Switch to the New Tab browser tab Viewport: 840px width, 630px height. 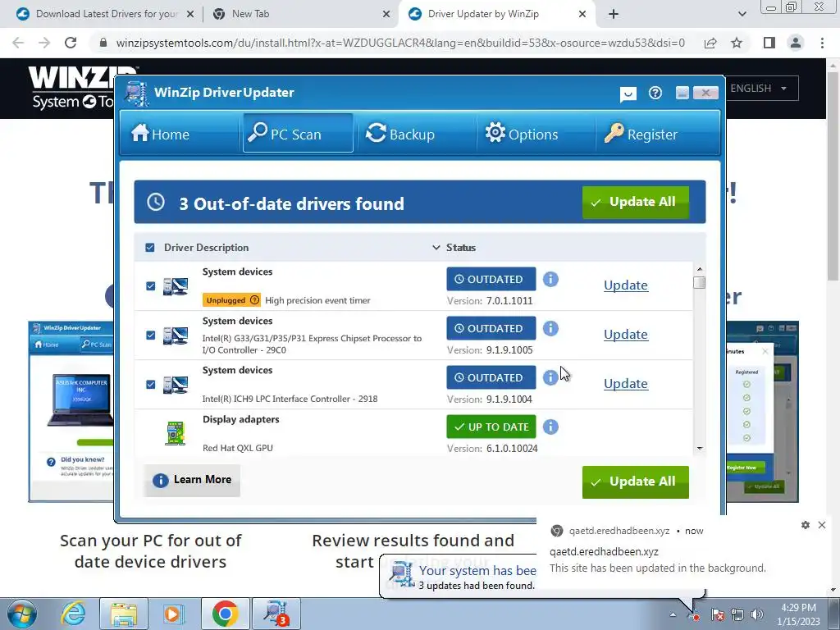tap(302, 14)
